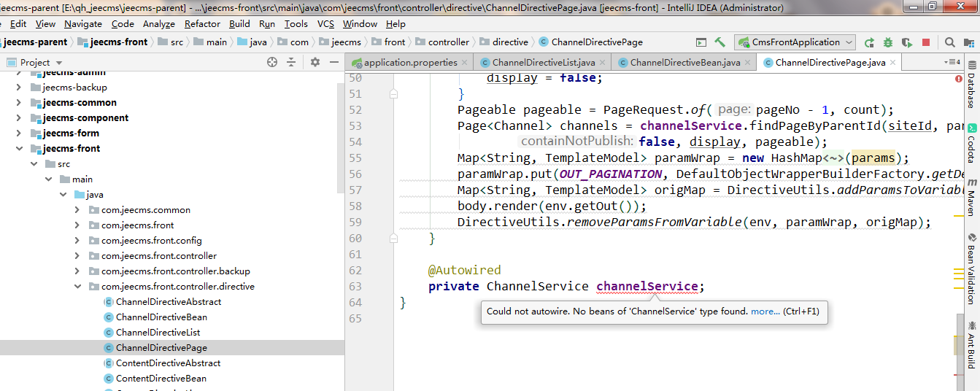This screenshot has height=391, width=980.
Task: Stop the running application with the red square
Action: tap(926, 42)
